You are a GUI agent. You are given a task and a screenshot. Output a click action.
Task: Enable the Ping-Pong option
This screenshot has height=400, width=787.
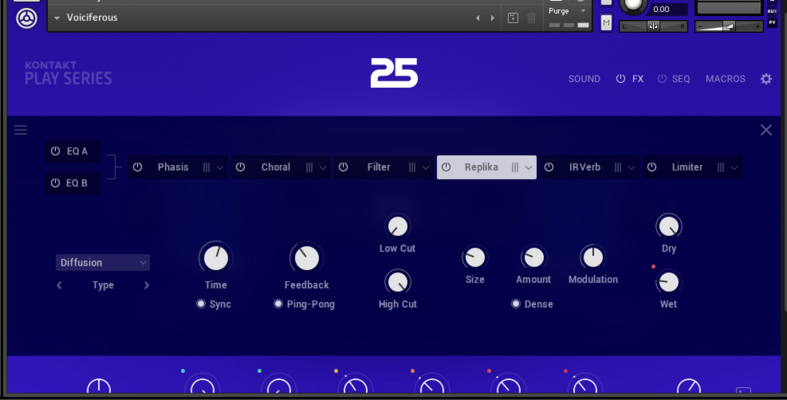click(278, 304)
